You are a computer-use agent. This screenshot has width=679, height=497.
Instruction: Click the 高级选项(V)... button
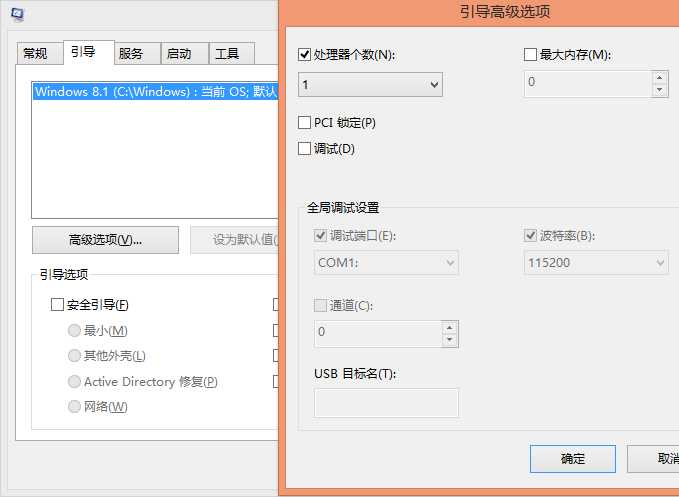(x=105, y=240)
